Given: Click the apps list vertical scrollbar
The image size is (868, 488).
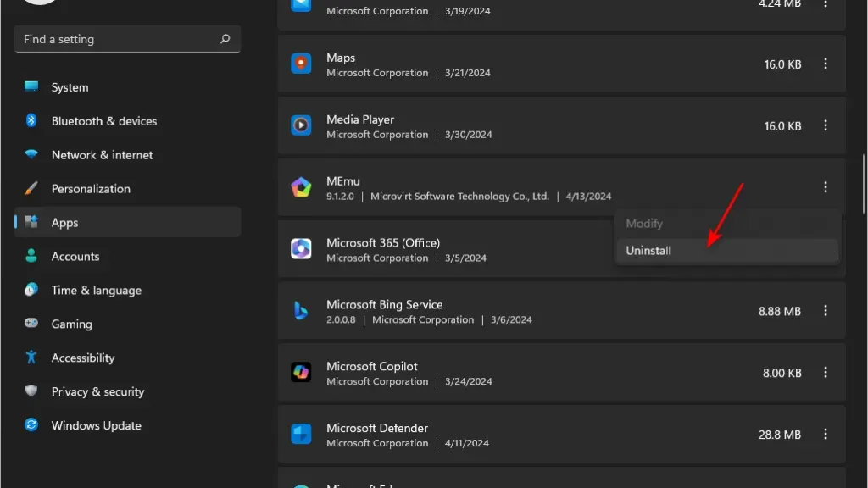Looking at the screenshot, I should click(x=863, y=183).
